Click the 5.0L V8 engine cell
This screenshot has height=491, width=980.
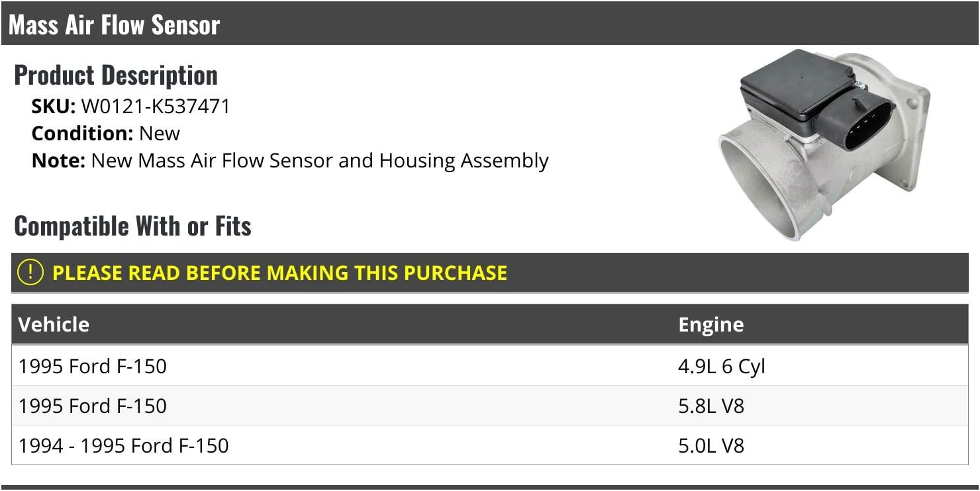pyautogui.click(x=711, y=445)
